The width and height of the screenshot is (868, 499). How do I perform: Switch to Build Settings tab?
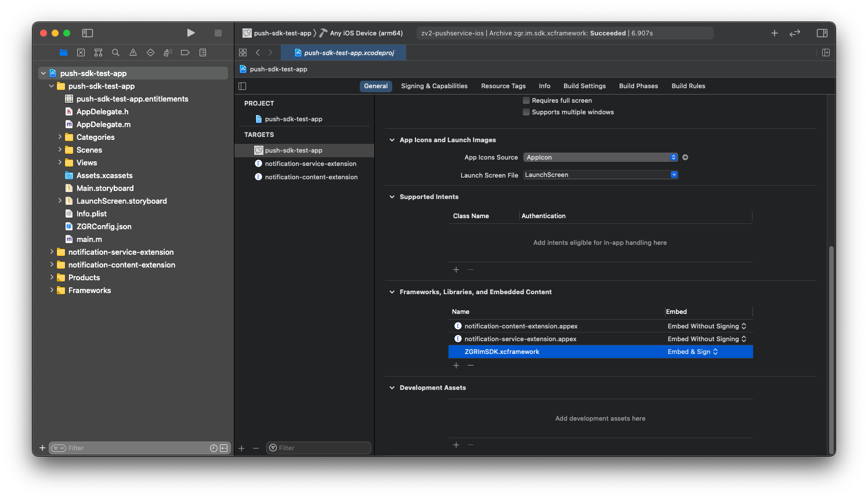(x=584, y=86)
